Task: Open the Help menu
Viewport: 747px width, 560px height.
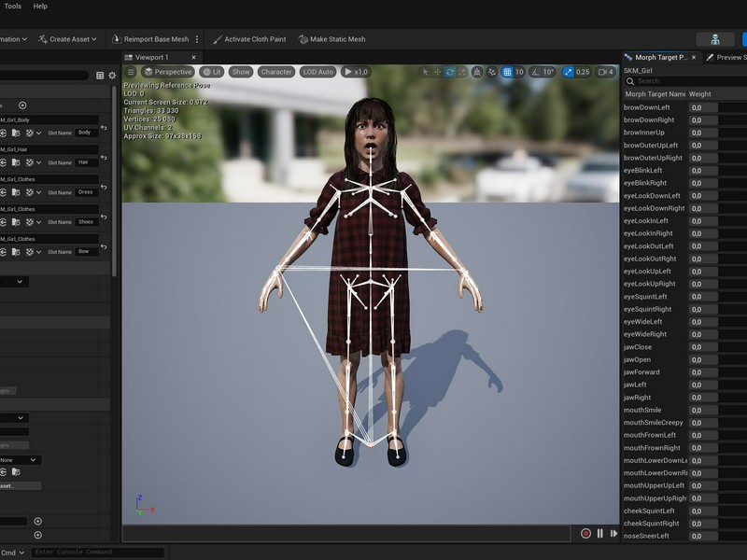Action: [x=40, y=7]
